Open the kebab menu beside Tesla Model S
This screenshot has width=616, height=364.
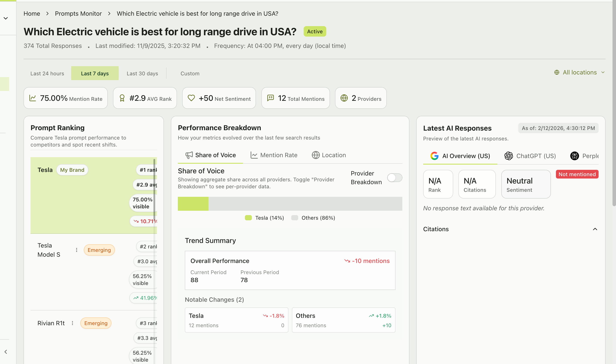pos(77,250)
